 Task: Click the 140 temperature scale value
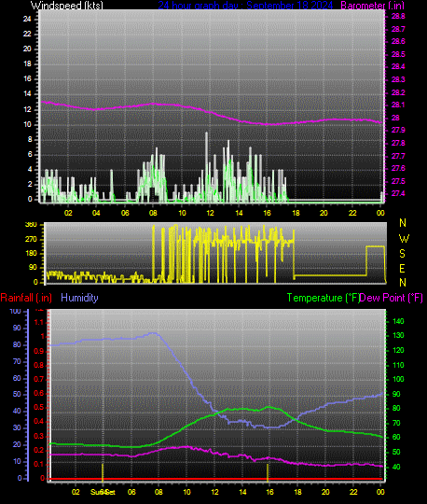tap(398, 321)
